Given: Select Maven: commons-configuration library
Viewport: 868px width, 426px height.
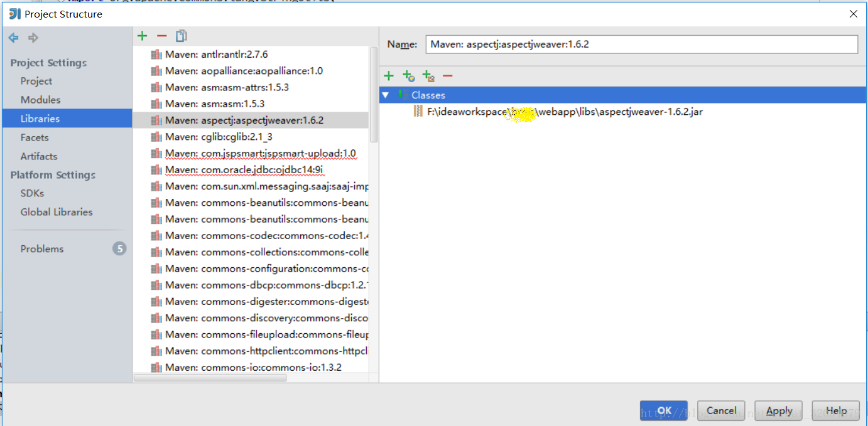Looking at the screenshot, I should point(267,268).
